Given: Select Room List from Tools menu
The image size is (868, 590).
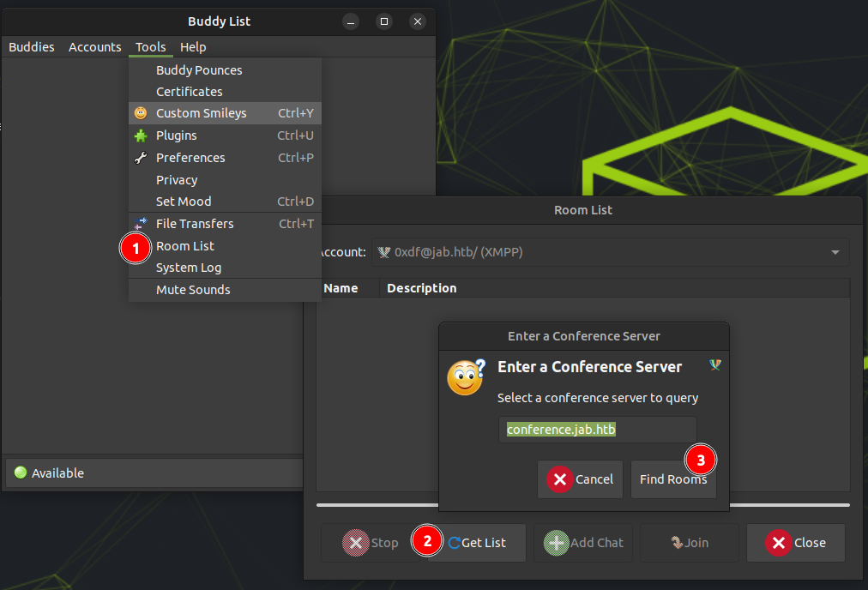Looking at the screenshot, I should click(185, 246).
